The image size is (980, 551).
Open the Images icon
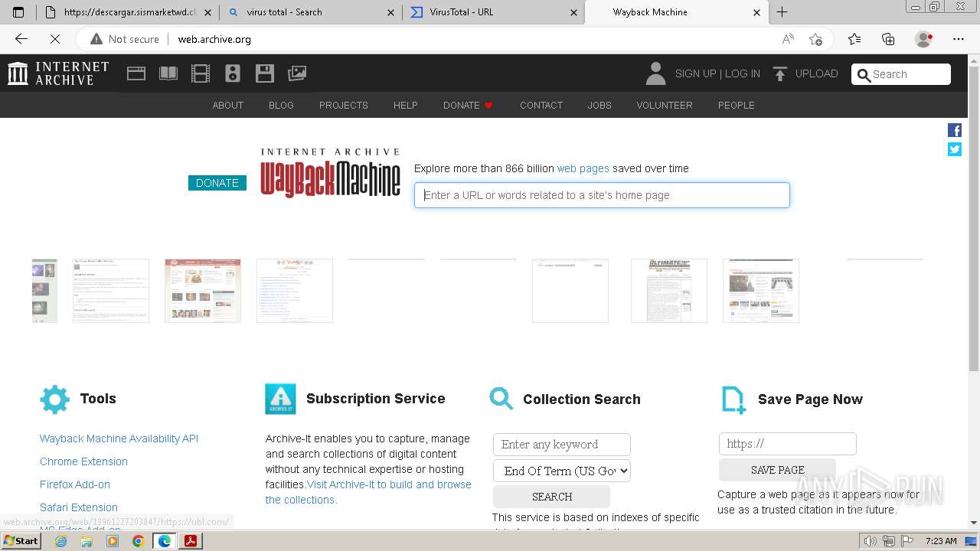click(297, 73)
